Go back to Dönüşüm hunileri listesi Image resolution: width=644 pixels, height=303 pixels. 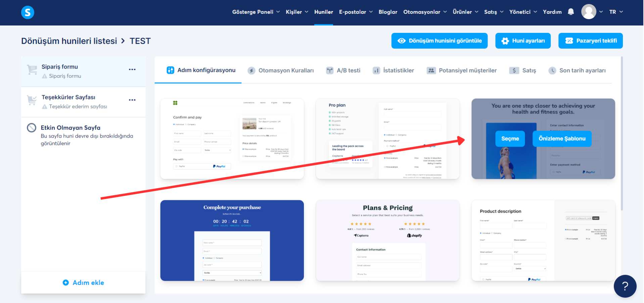[69, 41]
